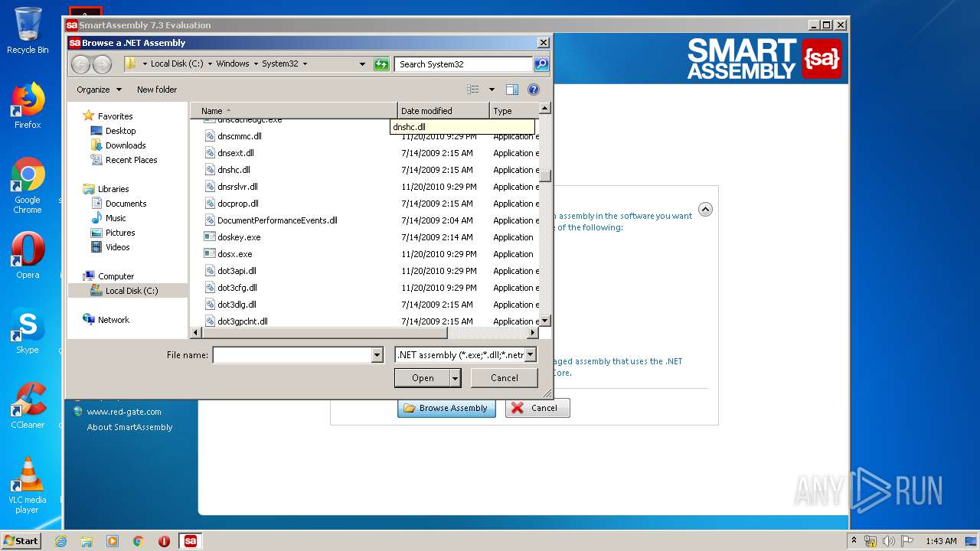Open VLC media player desktop shortcut
This screenshot has height=551, width=980.
coord(28,485)
